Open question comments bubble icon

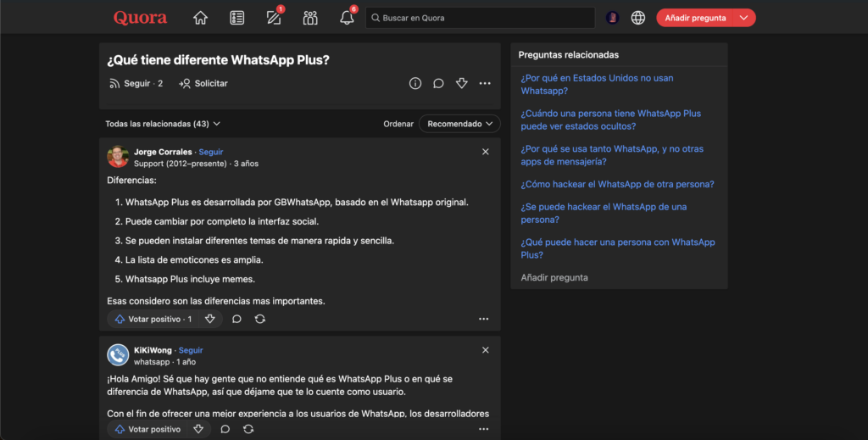[x=438, y=83]
